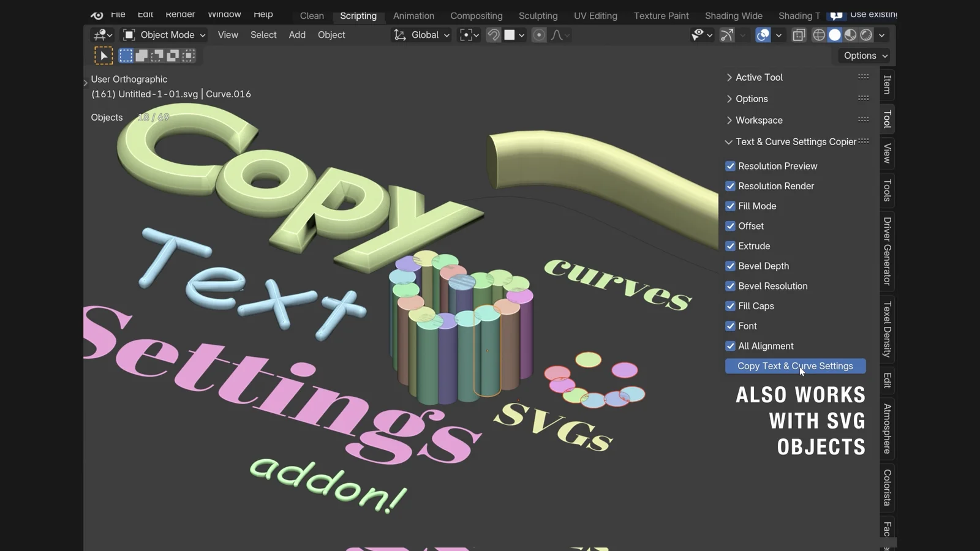
Task: Click the Copy Text & Curve Settings button
Action: 794,365
